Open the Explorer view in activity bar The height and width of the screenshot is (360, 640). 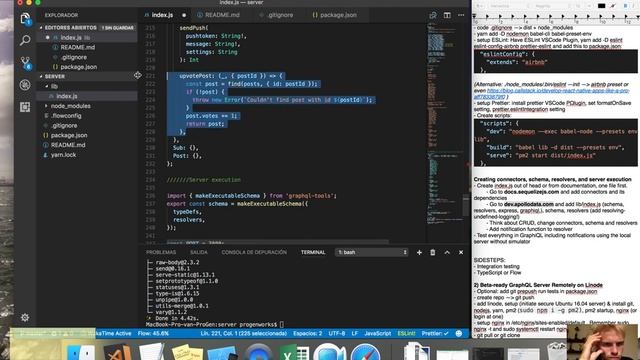[x=25, y=19]
